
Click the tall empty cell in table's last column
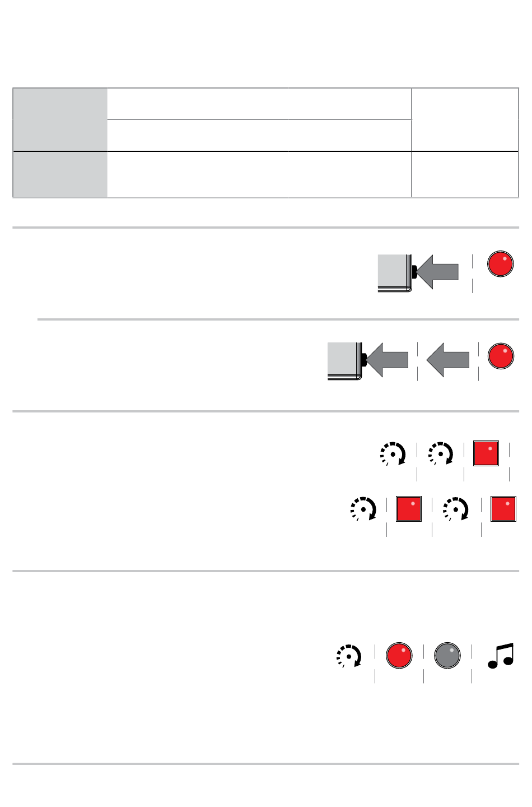point(465,119)
